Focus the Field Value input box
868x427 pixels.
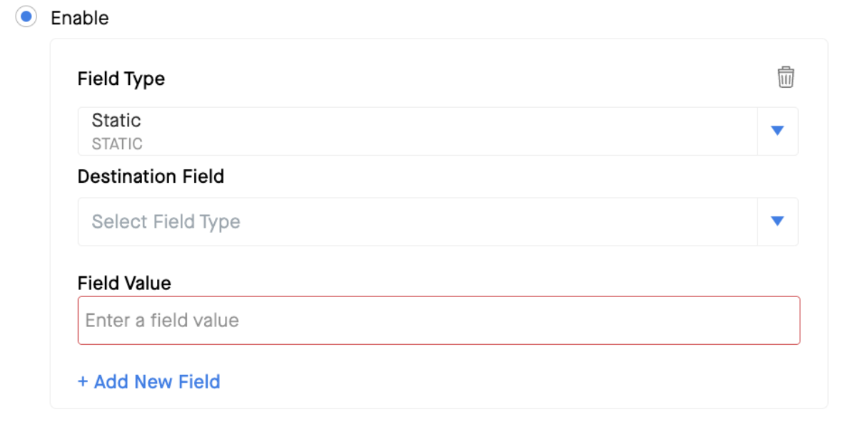pos(439,321)
